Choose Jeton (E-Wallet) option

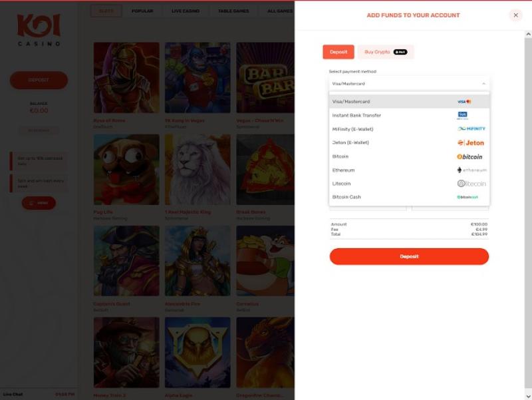point(409,142)
